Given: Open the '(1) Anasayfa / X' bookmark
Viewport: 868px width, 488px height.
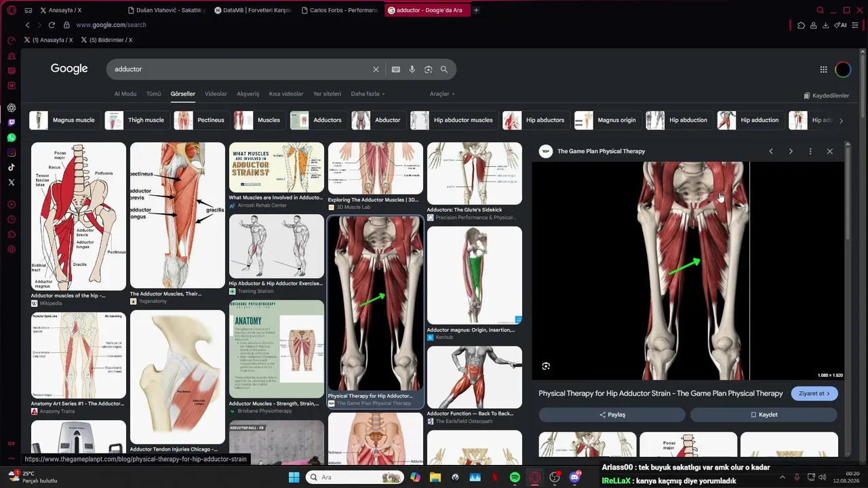Looking at the screenshot, I should point(48,40).
